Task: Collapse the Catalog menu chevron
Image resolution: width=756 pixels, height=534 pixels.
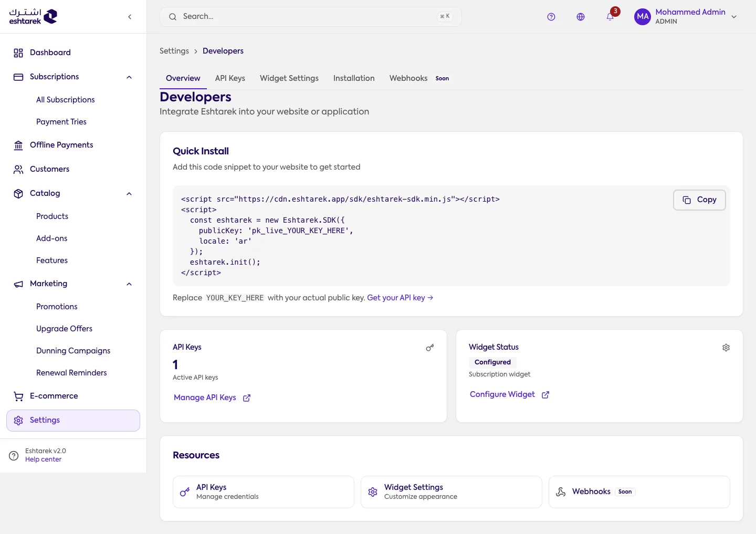Action: [129, 194]
